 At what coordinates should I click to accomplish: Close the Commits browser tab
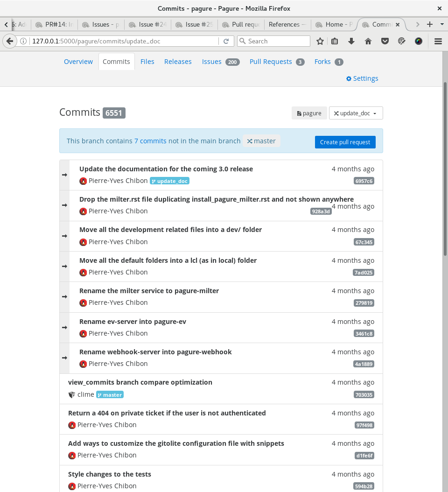click(x=398, y=24)
